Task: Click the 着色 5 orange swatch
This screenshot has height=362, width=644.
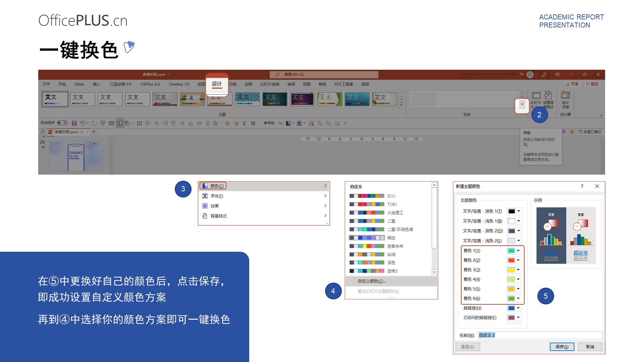Action: (511, 289)
